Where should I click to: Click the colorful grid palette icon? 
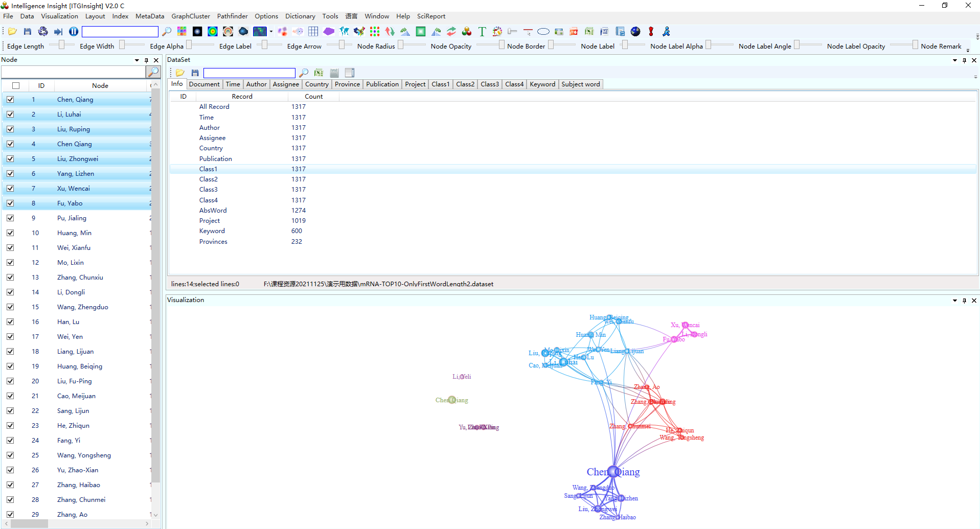coord(182,32)
